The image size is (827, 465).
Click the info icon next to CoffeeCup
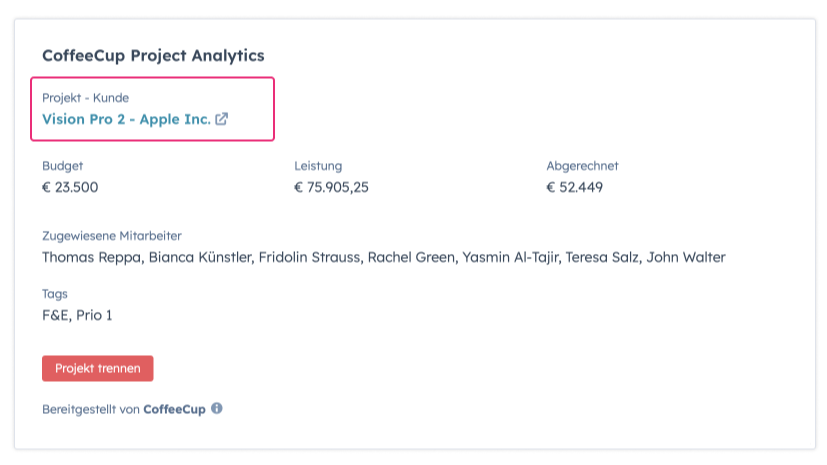click(217, 408)
